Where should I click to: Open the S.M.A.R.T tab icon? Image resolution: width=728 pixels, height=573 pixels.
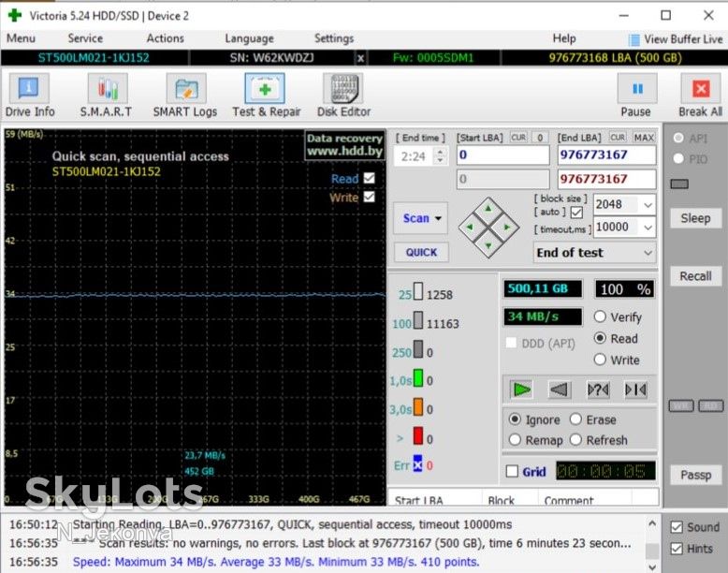[108, 88]
